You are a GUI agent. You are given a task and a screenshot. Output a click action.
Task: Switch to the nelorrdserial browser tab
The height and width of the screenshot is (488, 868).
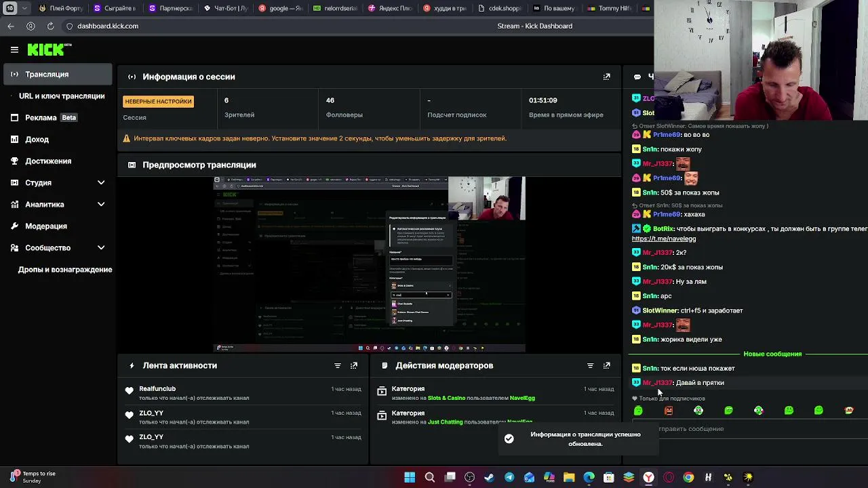coord(335,8)
